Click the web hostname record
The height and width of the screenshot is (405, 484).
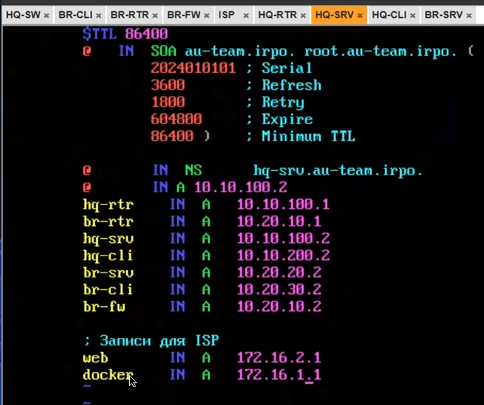pos(95,358)
